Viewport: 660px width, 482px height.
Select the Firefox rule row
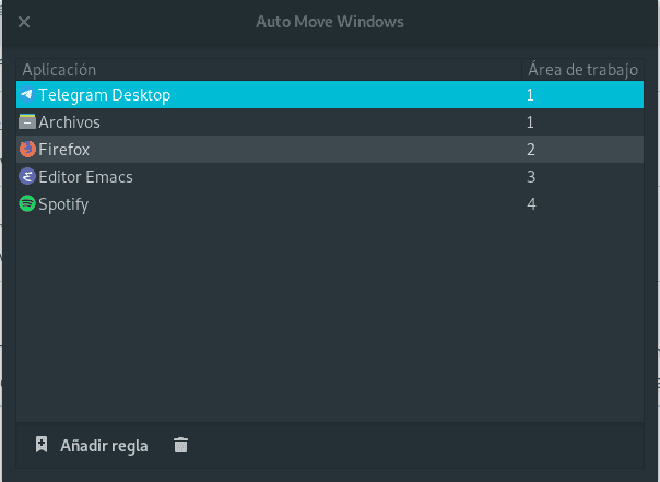[330, 149]
